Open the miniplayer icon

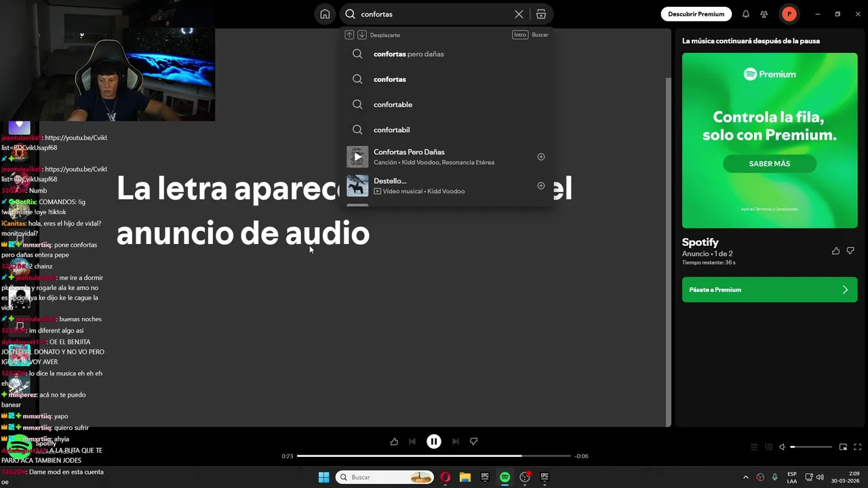[843, 447]
